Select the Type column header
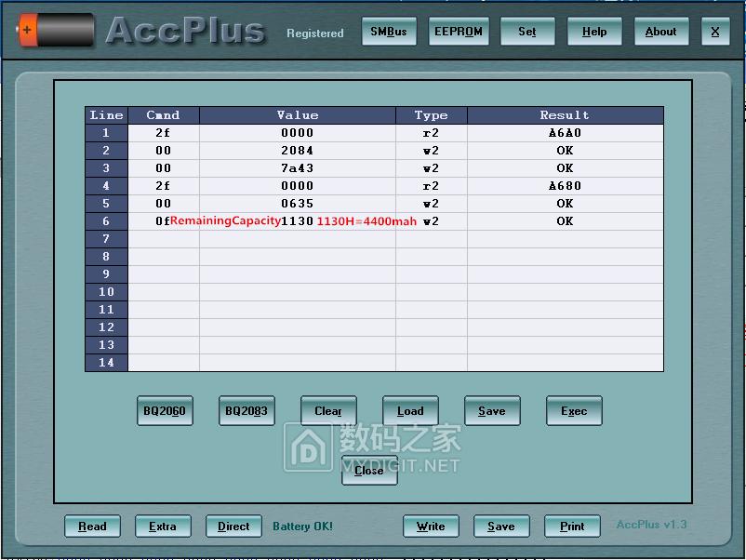This screenshot has width=746, height=560. click(431, 115)
